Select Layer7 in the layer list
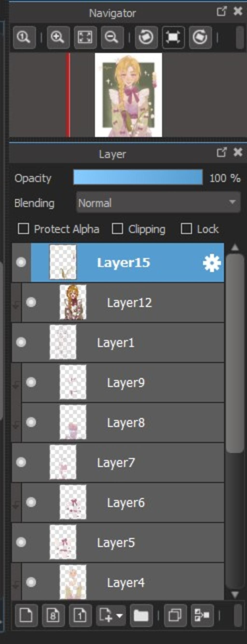 (118, 462)
